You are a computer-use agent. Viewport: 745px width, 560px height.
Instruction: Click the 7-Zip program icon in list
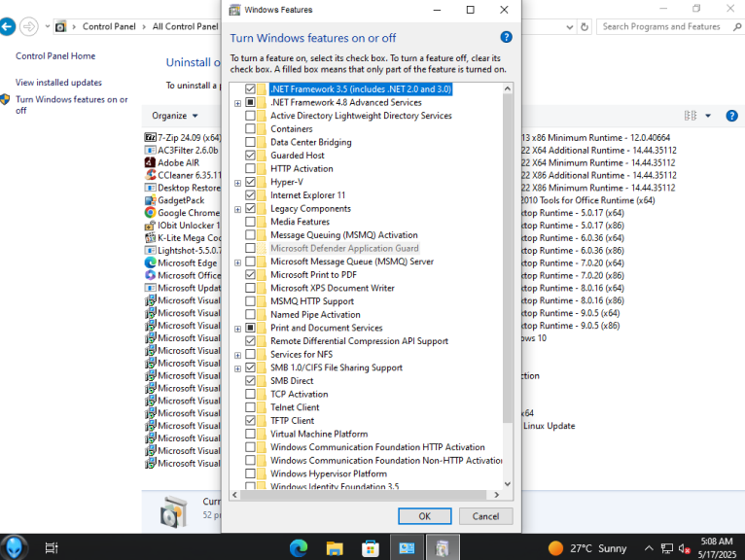150,137
